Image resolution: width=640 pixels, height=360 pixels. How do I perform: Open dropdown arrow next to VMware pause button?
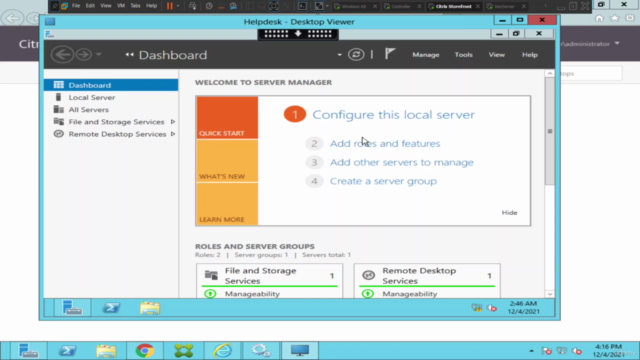[178, 6]
